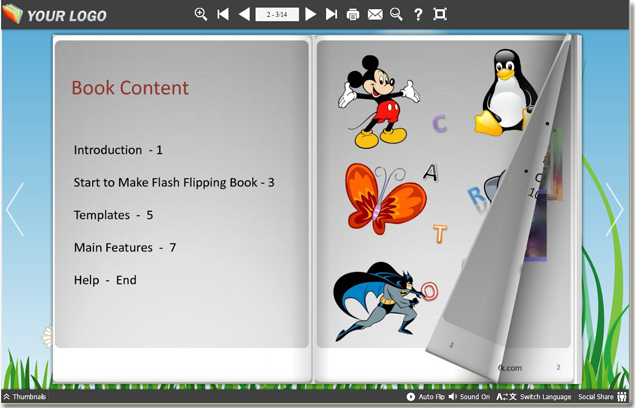Go to the next page in toolbar
Viewport: 635px width, 408px height.
coord(310,14)
